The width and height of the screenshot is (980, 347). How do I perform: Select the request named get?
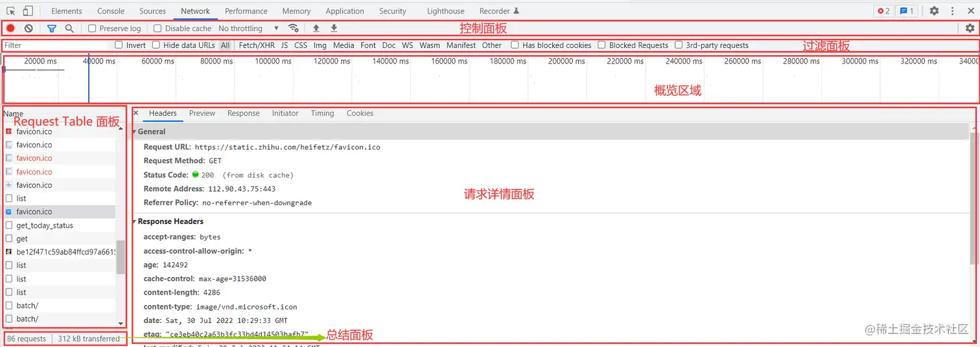tap(60, 239)
